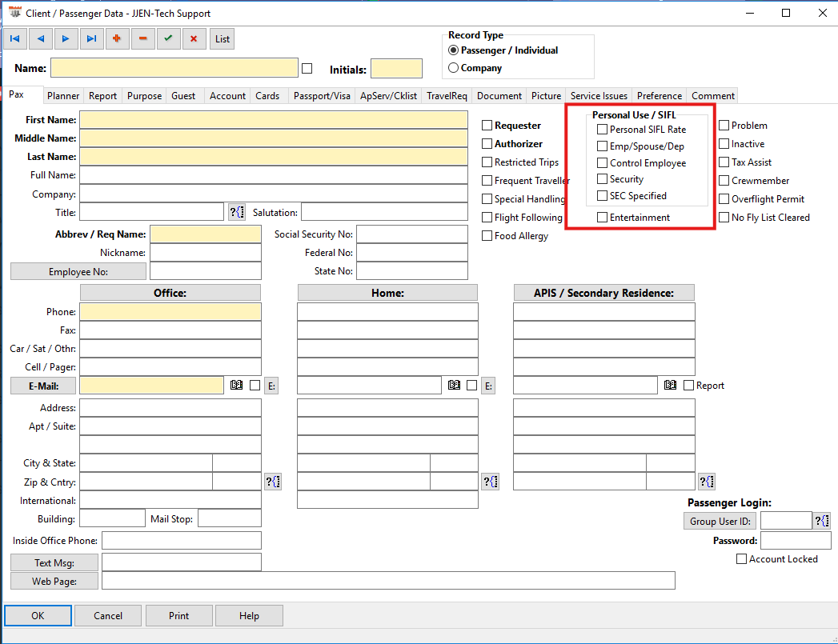Open Home email address book icon

pyautogui.click(x=455, y=385)
